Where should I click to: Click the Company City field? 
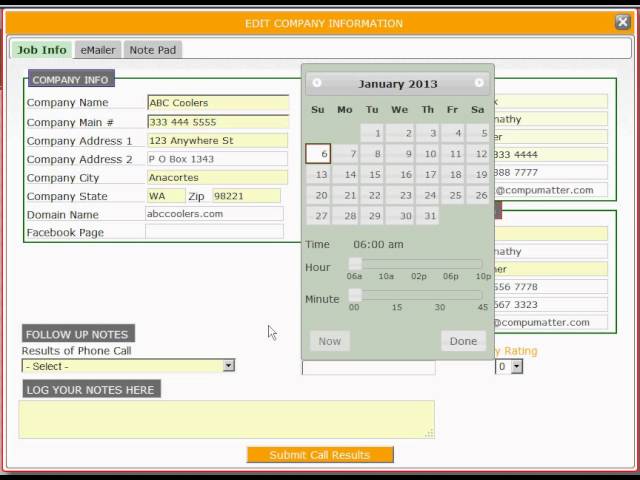pyautogui.click(x=217, y=177)
